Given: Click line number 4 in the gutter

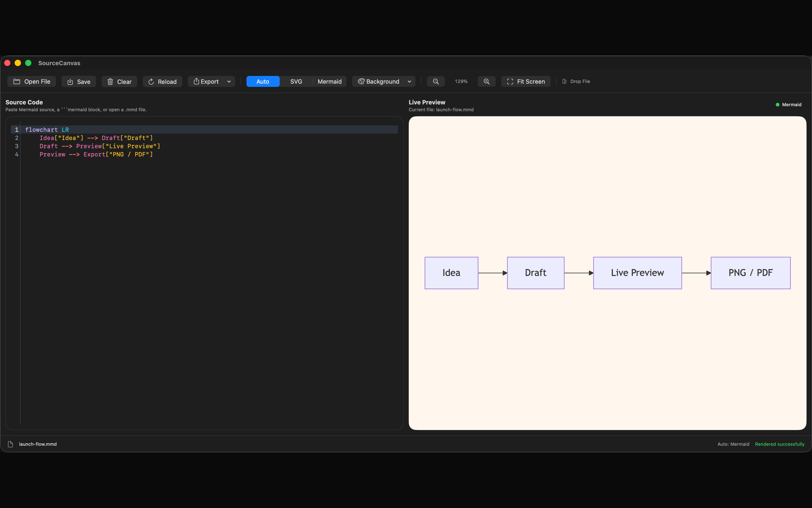Looking at the screenshot, I should pos(17,155).
